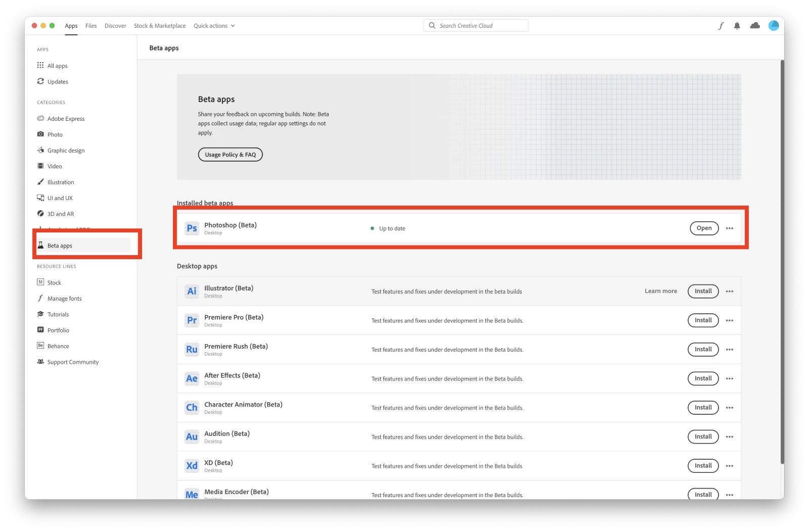809x532 pixels.
Task: Click the Behance sidebar icon
Action: tap(40, 346)
